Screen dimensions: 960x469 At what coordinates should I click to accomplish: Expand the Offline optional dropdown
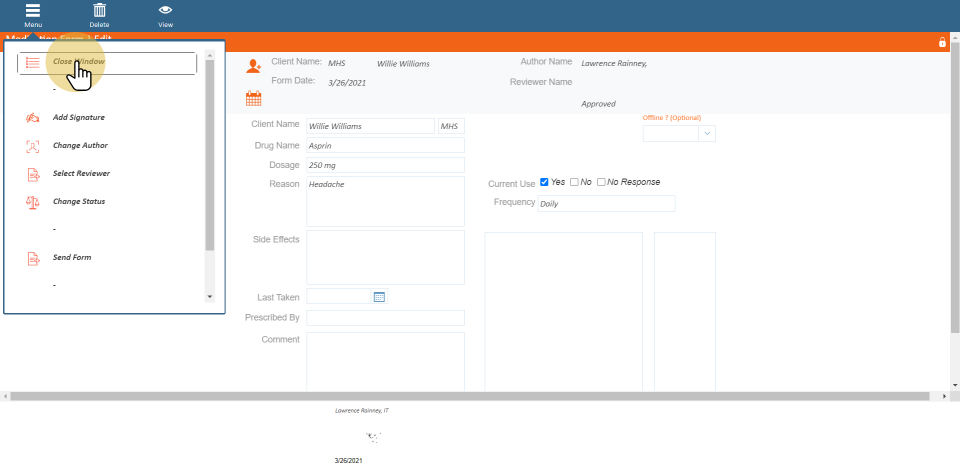[707, 133]
